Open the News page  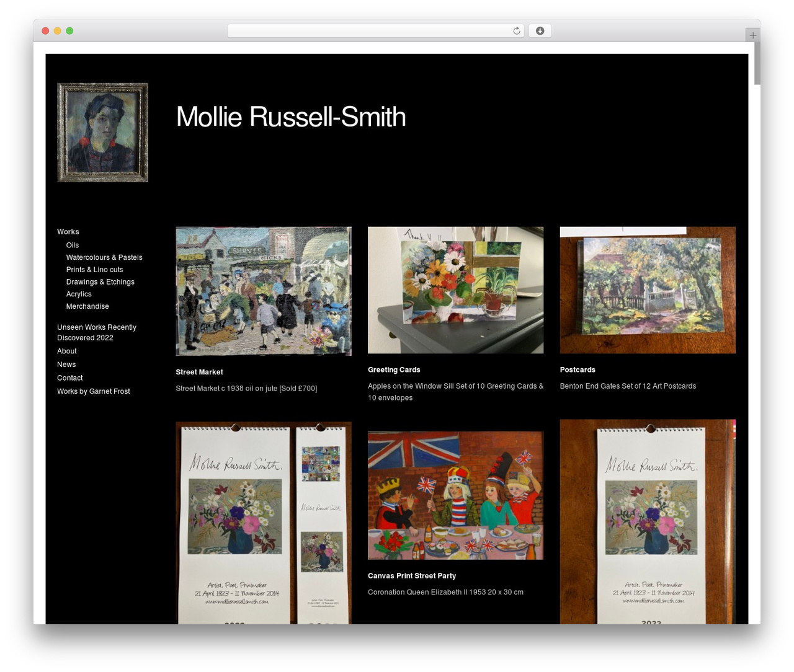coord(66,365)
